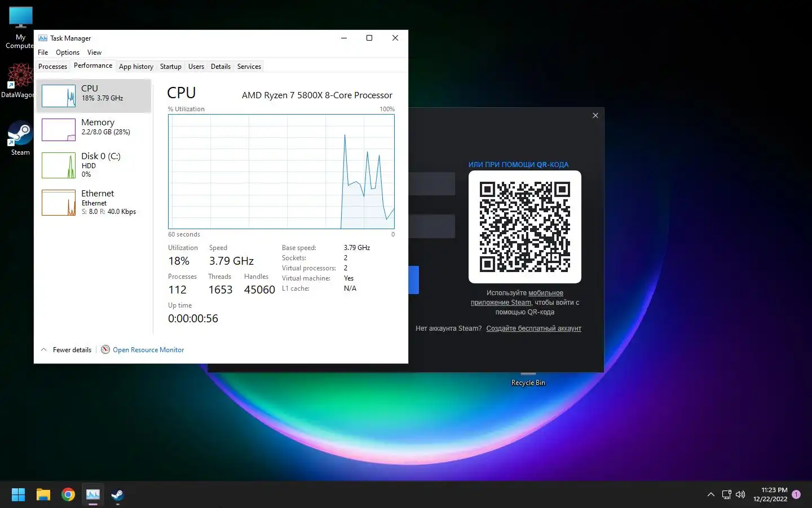The image size is (812, 508).
Task: Open the notification count badge
Action: click(796, 494)
